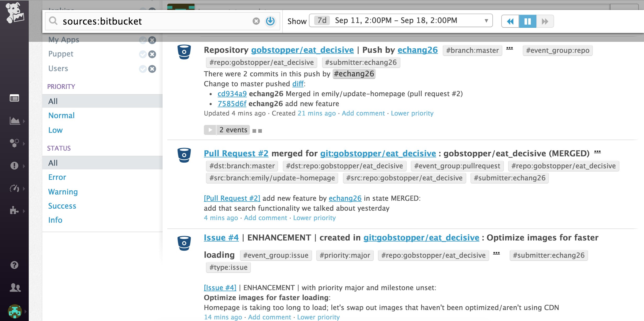Filter priority by Normal
Viewport: 644px width, 321px height.
[61, 115]
